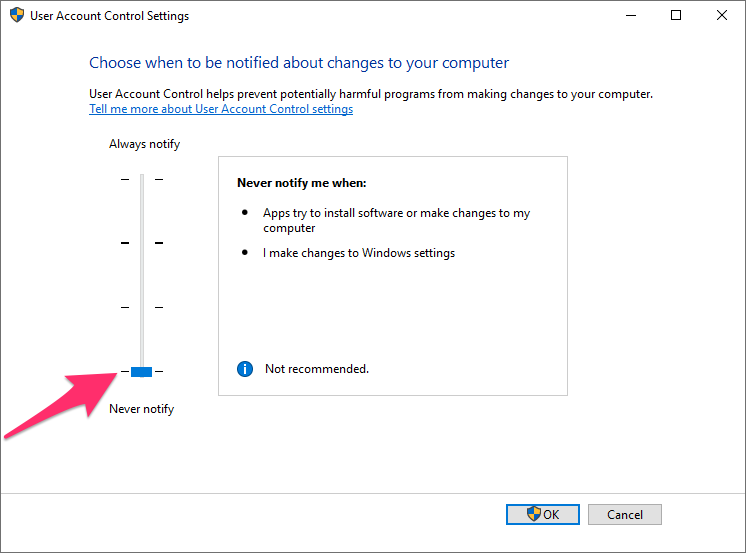Screen dimensions: 746x553
Task: Click the Not recommended text
Action: pyautogui.click(x=317, y=369)
